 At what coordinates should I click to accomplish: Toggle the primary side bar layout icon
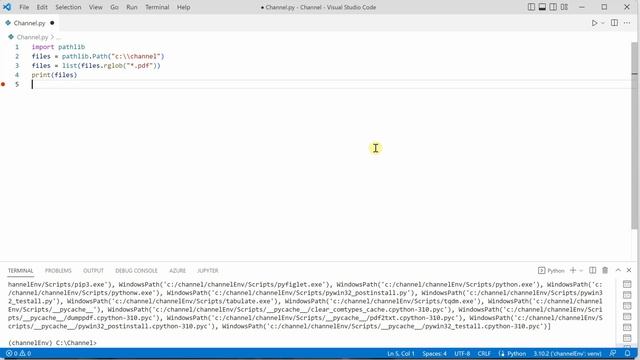(531, 7)
